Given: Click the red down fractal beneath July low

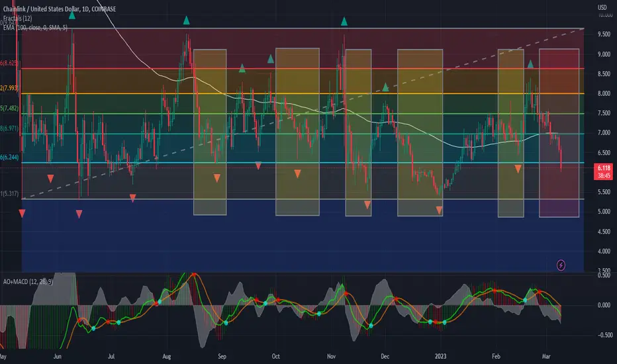Looking at the screenshot, I should [132, 198].
